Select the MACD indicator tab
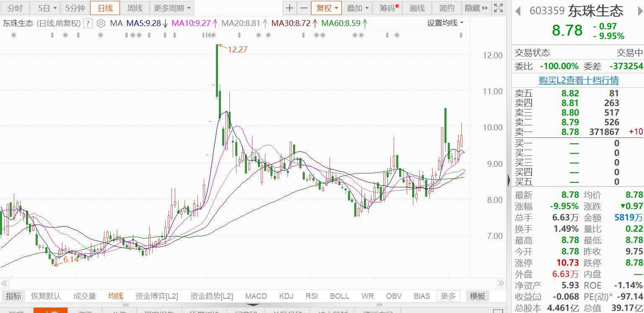The height and width of the screenshot is (313, 644). coord(255,296)
